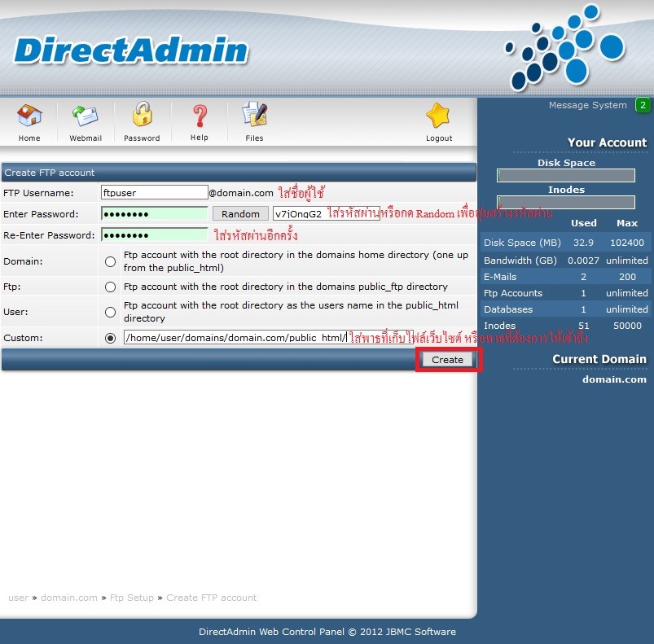654x644 pixels.
Task: Click the Random password button
Action: coord(240,214)
